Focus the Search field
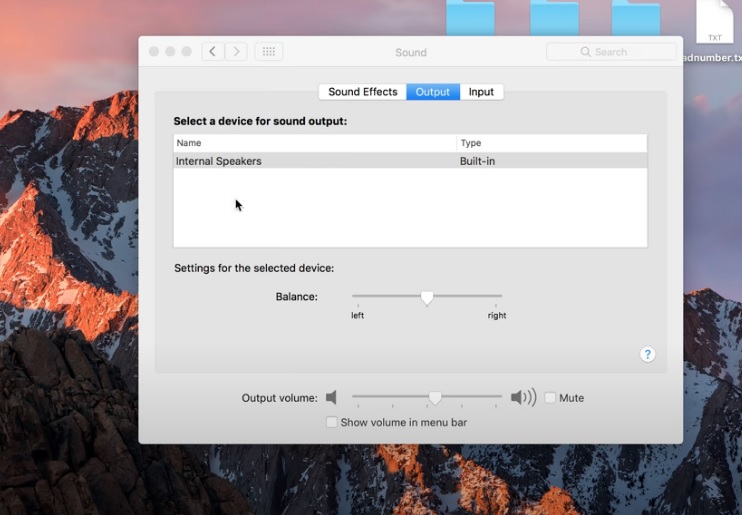742x515 pixels. point(611,52)
